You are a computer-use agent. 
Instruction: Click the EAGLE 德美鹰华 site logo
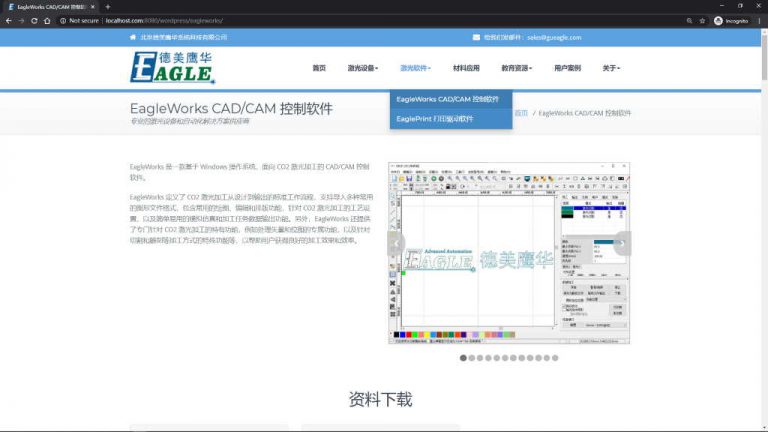coord(172,67)
